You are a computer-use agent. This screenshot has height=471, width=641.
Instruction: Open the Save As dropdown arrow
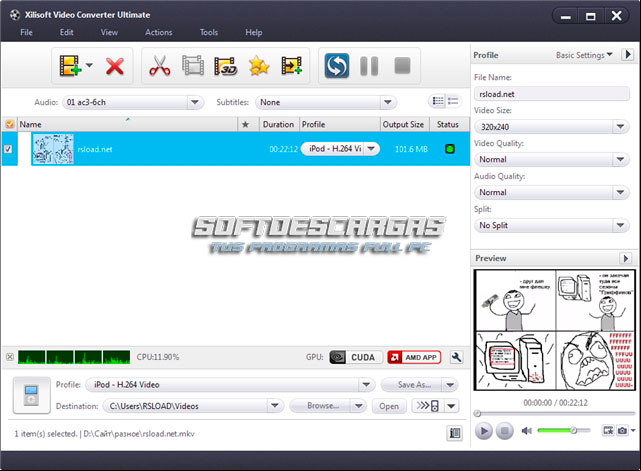pyautogui.click(x=450, y=385)
